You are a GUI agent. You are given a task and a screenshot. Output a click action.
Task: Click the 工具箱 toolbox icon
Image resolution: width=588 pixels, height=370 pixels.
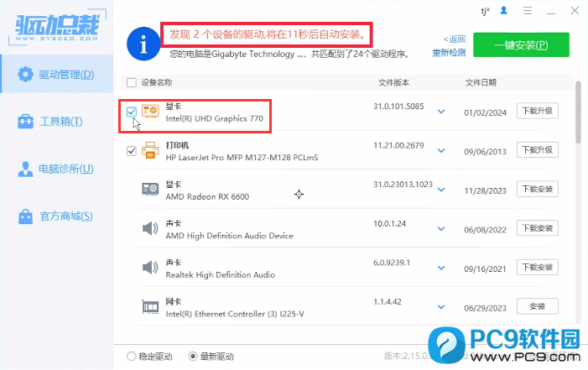[25, 122]
